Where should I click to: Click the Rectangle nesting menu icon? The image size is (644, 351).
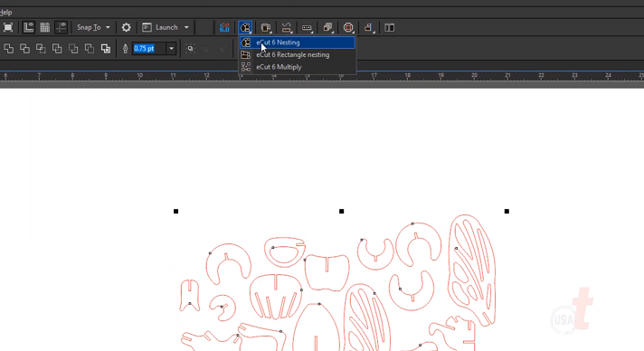(246, 54)
